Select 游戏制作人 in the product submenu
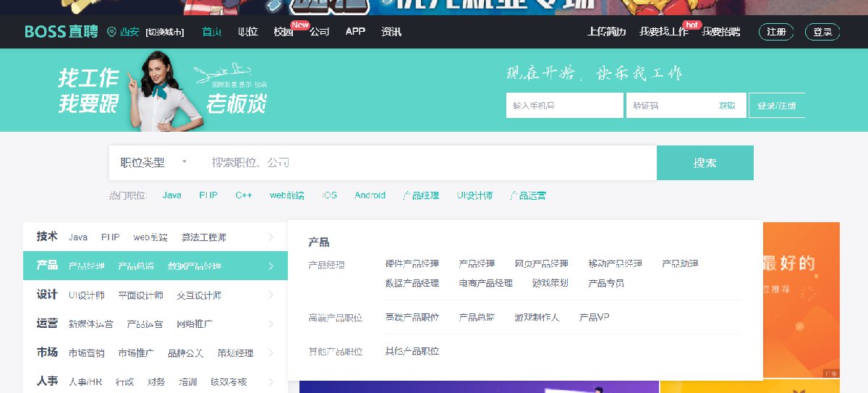 537,317
